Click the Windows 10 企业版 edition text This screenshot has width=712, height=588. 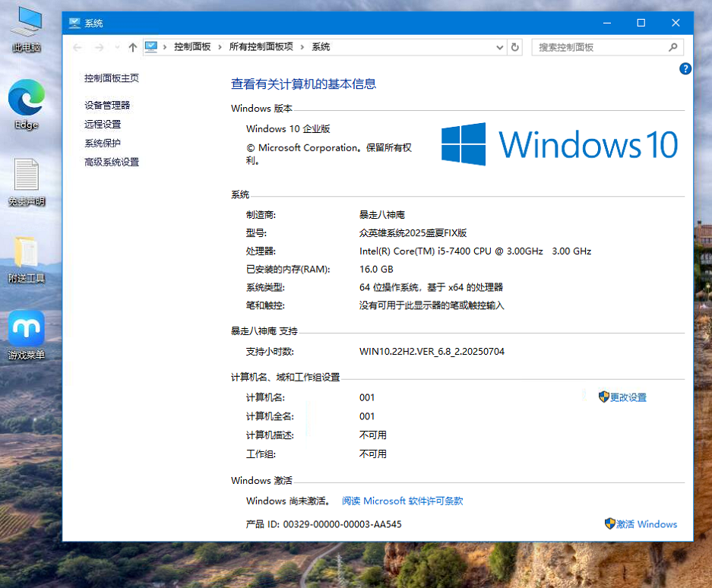pos(288,129)
